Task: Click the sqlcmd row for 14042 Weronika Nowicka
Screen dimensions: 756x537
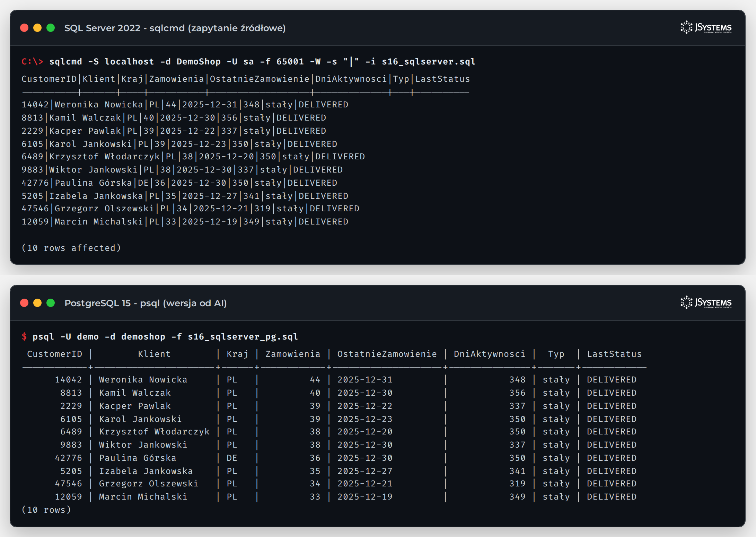Action: 185,105
